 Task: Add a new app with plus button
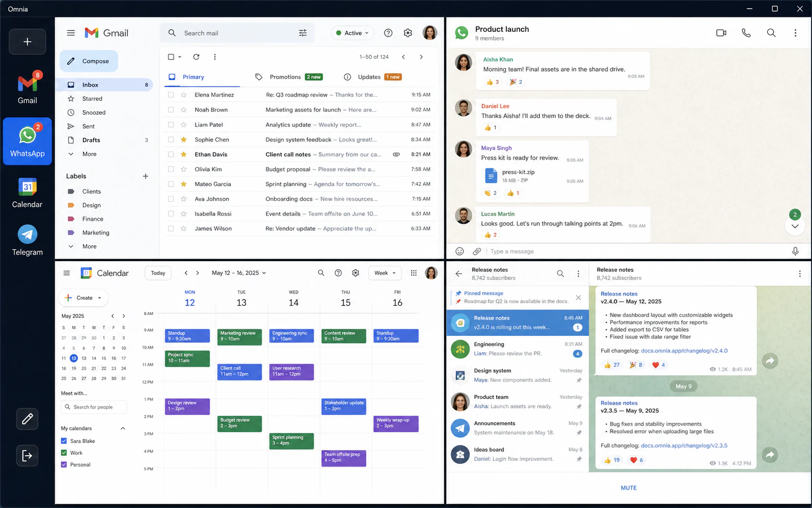tap(28, 41)
